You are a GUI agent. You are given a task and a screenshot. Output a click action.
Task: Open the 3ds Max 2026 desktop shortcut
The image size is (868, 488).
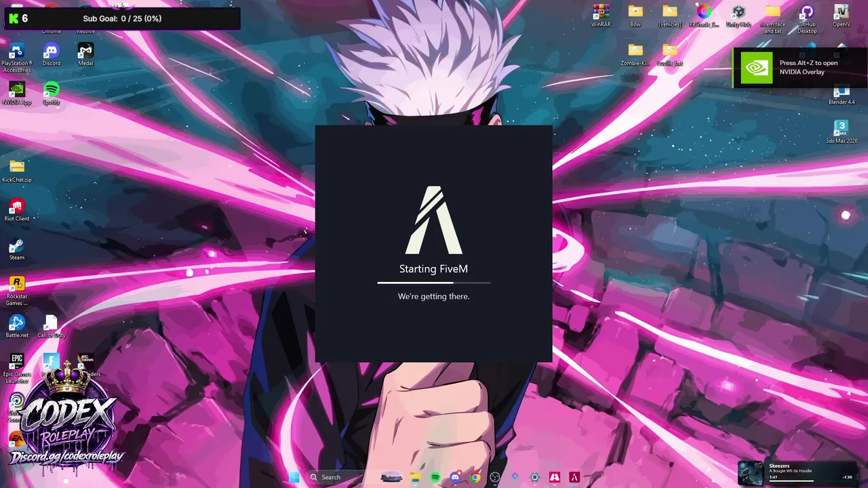coord(842,132)
